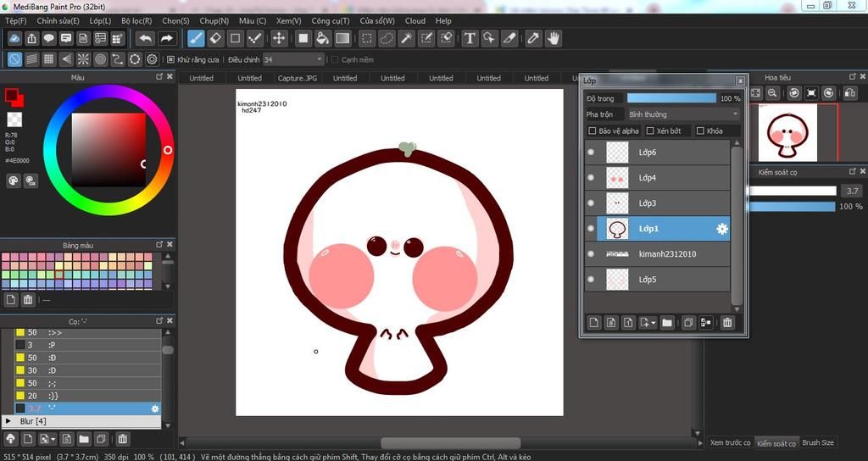
Task: Open the Cloud menu
Action: 415,20
